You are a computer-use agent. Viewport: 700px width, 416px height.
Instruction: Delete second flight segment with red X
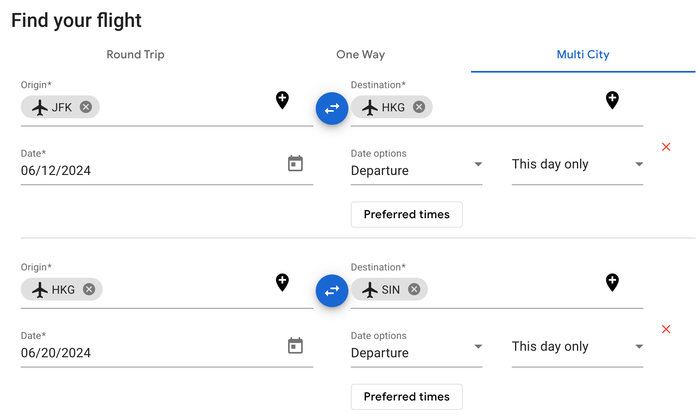click(666, 329)
